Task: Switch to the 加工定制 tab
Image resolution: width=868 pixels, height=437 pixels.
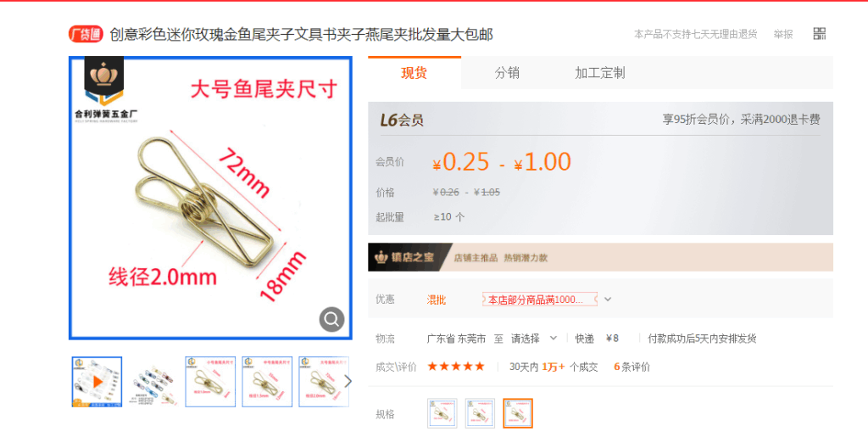Action: (600, 73)
